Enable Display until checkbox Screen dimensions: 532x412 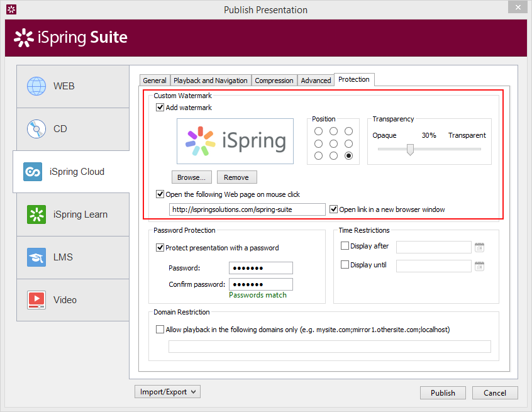(x=345, y=264)
